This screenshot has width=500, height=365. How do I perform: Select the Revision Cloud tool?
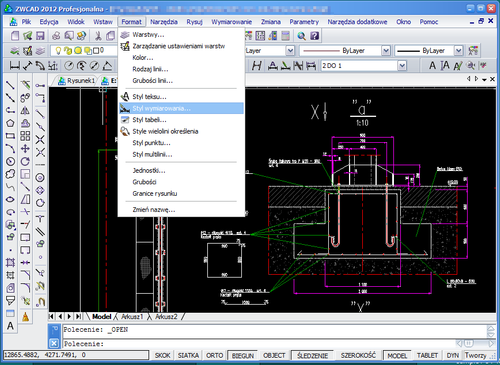tap(10, 174)
